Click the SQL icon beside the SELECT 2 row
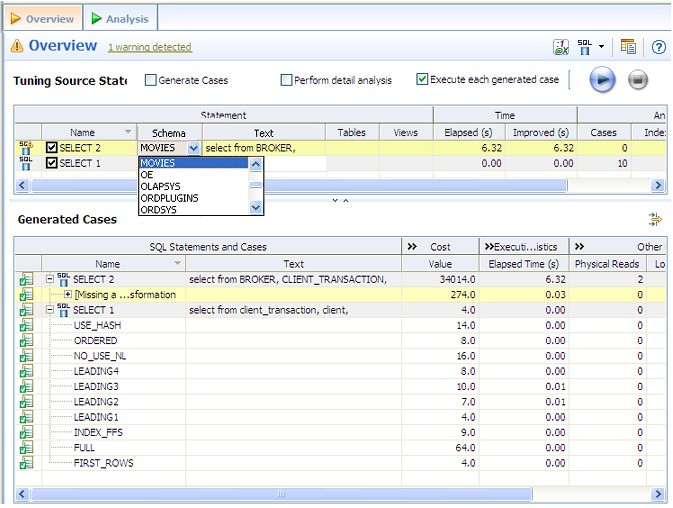This screenshot has height=508, width=673. (25, 147)
